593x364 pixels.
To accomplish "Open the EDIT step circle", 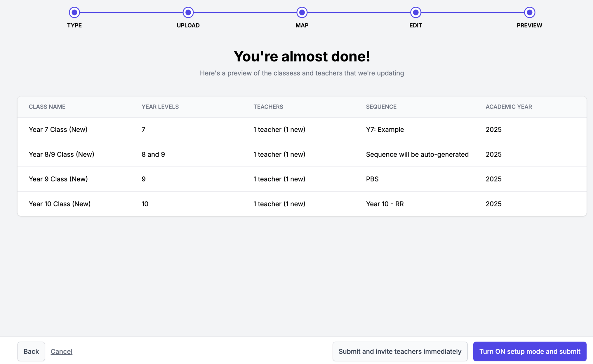I will (415, 12).
